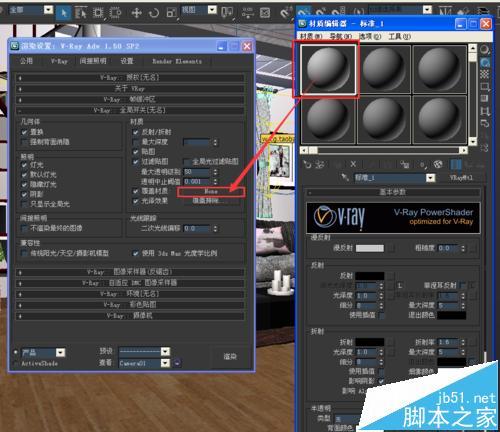Image resolution: width=500 pixels, height=432 pixels.
Task: Click the Material Editor Options icon
Action: (x=485, y=123)
